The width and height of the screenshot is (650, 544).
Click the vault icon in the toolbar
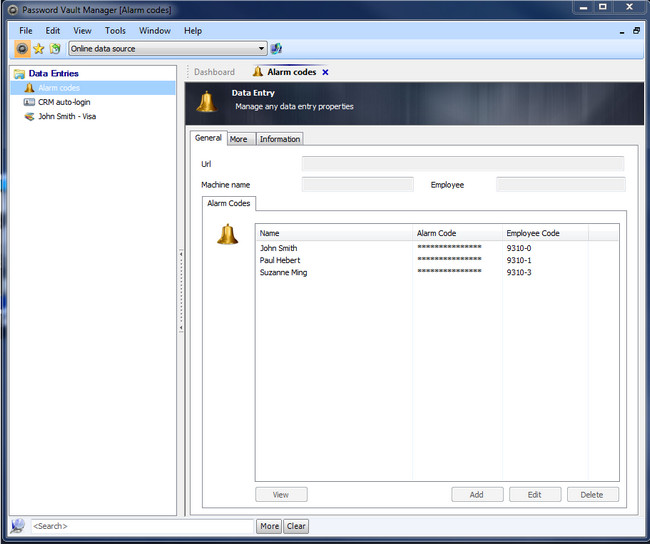pos(22,49)
